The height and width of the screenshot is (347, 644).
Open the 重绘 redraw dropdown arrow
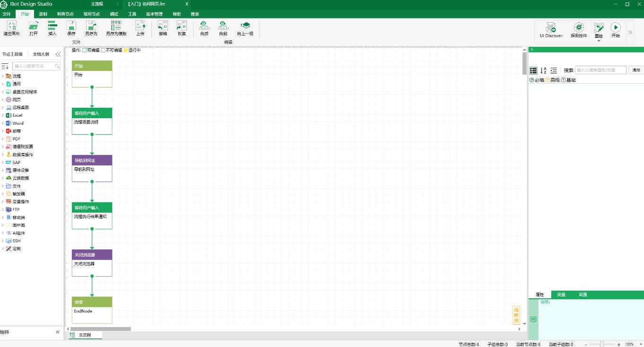click(x=599, y=41)
